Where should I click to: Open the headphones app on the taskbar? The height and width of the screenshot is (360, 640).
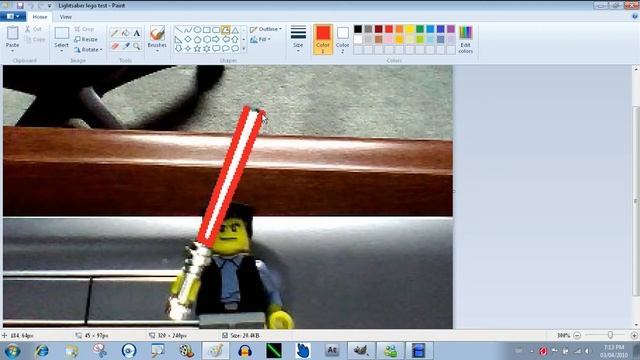pyautogui.click(x=245, y=351)
